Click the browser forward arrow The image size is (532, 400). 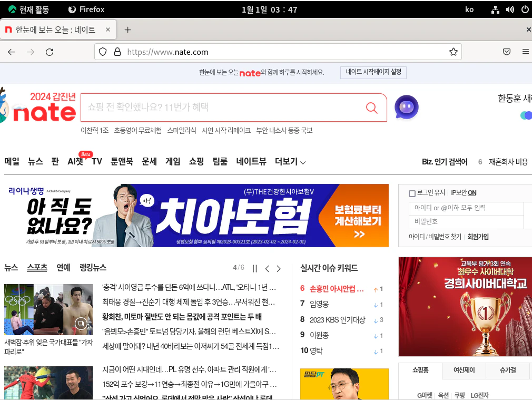click(31, 52)
